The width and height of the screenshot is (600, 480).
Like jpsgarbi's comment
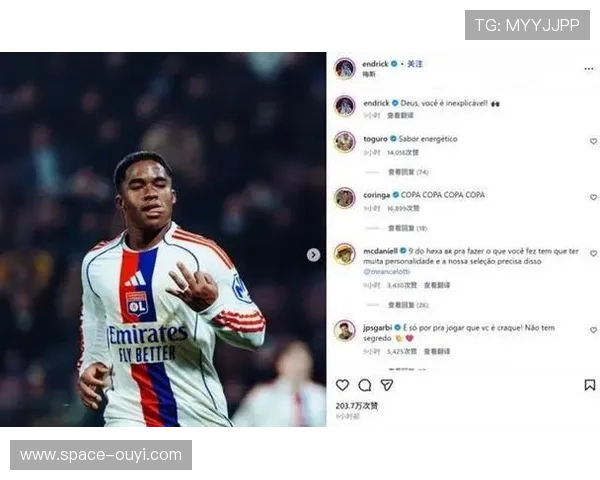[593, 330]
